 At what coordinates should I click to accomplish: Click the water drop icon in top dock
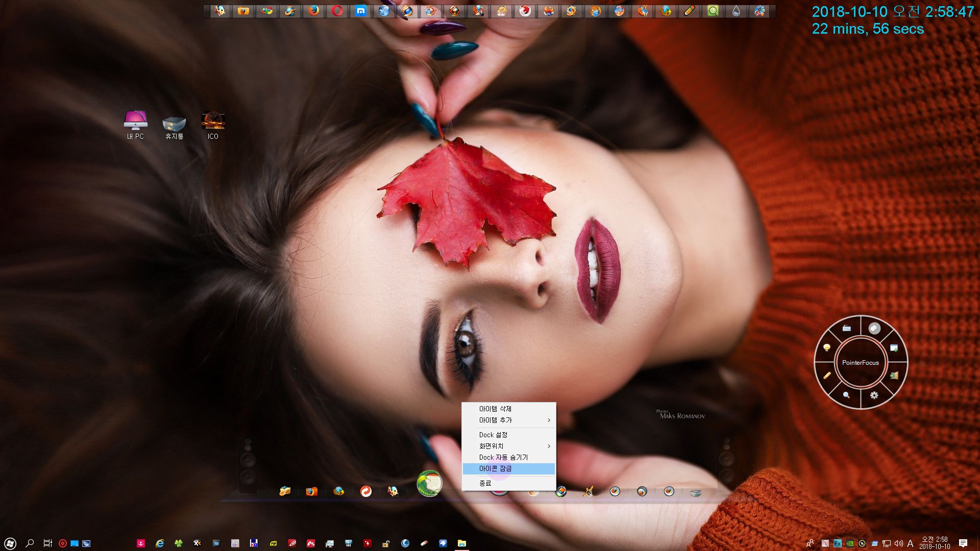tap(736, 11)
